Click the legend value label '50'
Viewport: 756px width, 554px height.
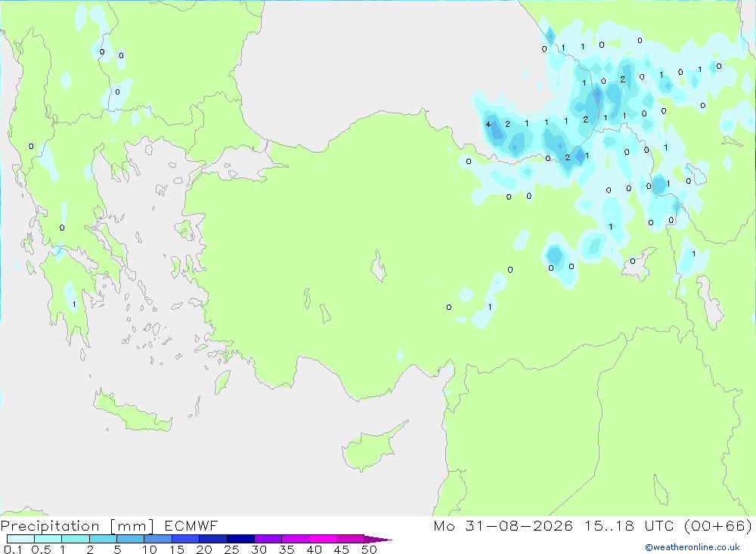click(369, 549)
